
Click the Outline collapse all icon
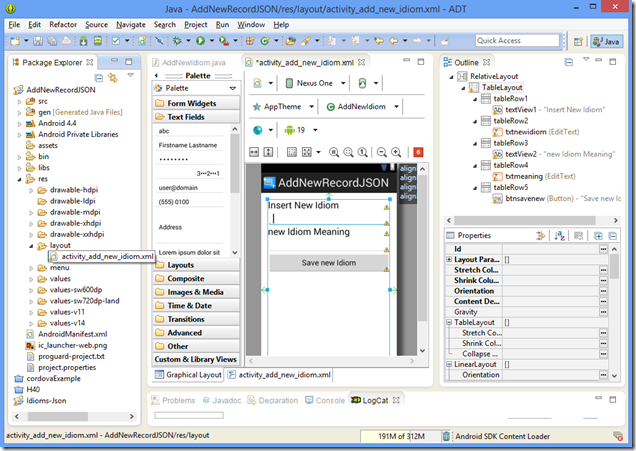569,62
